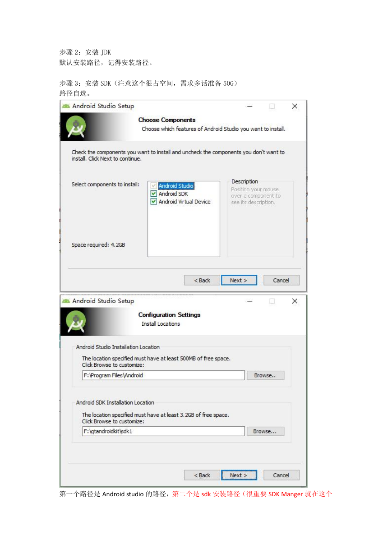392x554 pixels.
Task: Close the Configuration Settings setup window
Action: 295,301
